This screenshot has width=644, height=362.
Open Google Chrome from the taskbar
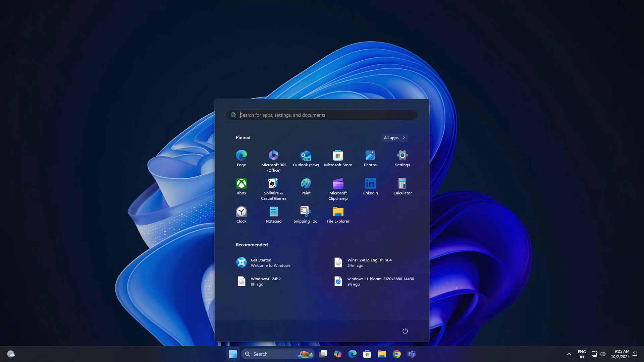(396, 354)
